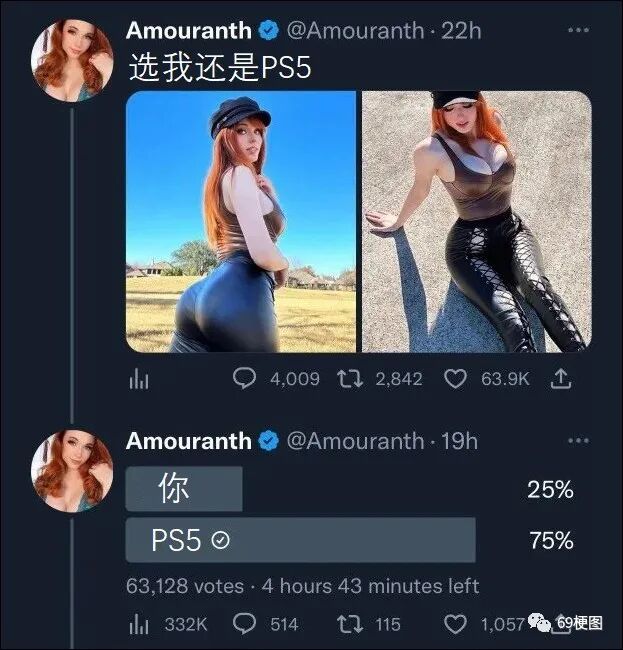Open the left photo with blue sky
Screen dimensions: 623x650
(x=241, y=222)
